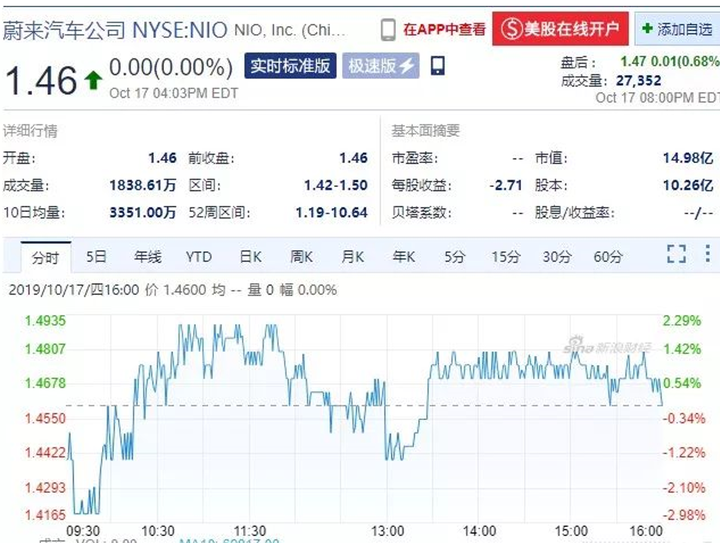720x543 pixels.
Task: Select the 日K chart tab
Action: pyautogui.click(x=251, y=257)
